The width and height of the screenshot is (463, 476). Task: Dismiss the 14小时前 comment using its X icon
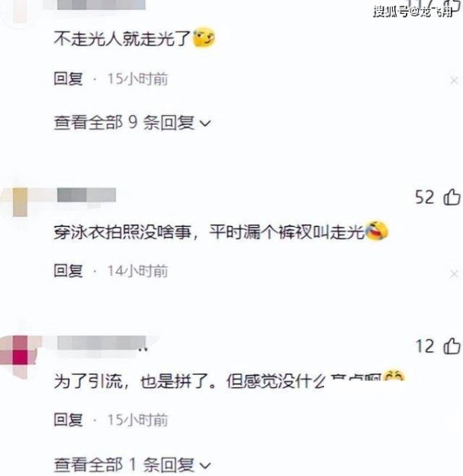(x=455, y=274)
